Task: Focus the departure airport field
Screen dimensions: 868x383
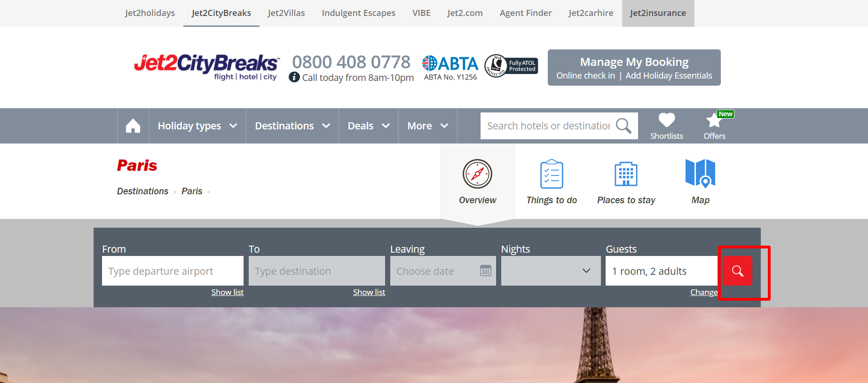Action: (173, 271)
